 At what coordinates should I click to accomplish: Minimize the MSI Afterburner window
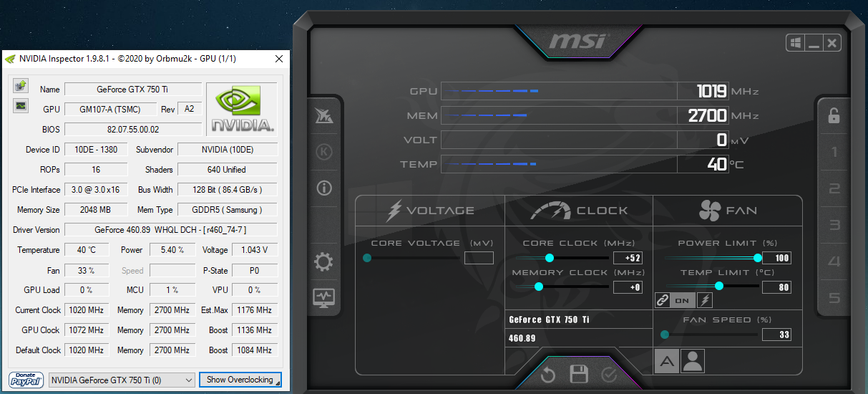click(814, 44)
